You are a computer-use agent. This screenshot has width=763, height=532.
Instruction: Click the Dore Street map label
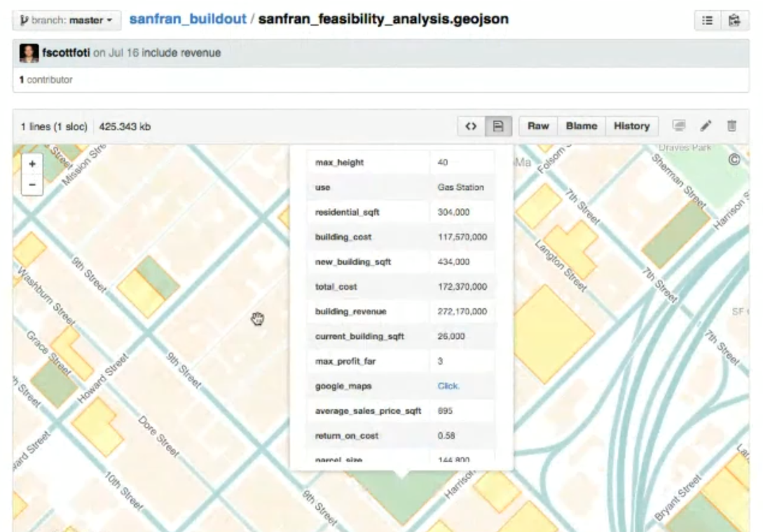pos(158,436)
